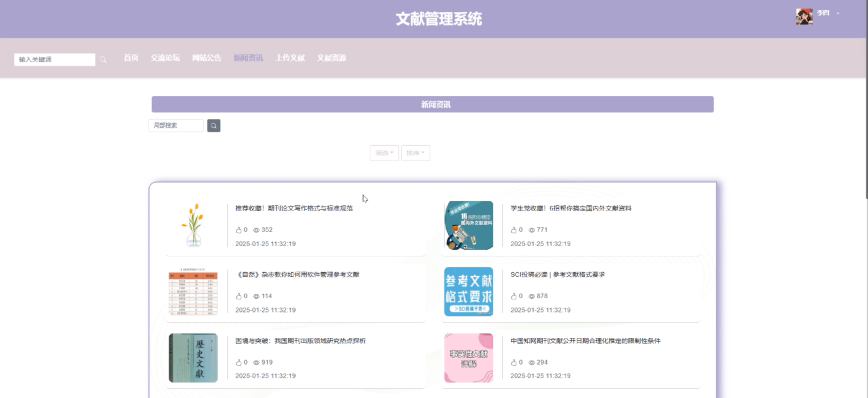Open 网站公告 navigation item

[207, 58]
